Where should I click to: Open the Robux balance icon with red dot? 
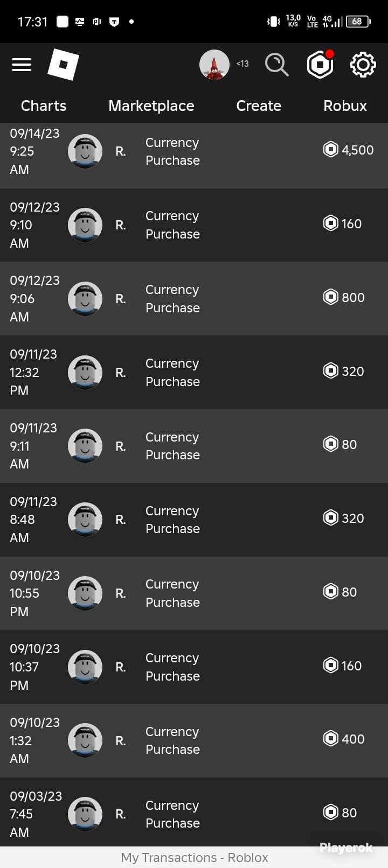click(x=320, y=65)
